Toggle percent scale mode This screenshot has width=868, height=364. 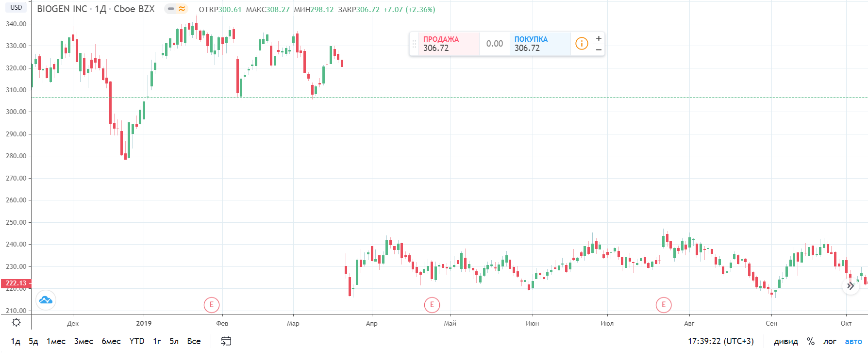[x=811, y=341]
